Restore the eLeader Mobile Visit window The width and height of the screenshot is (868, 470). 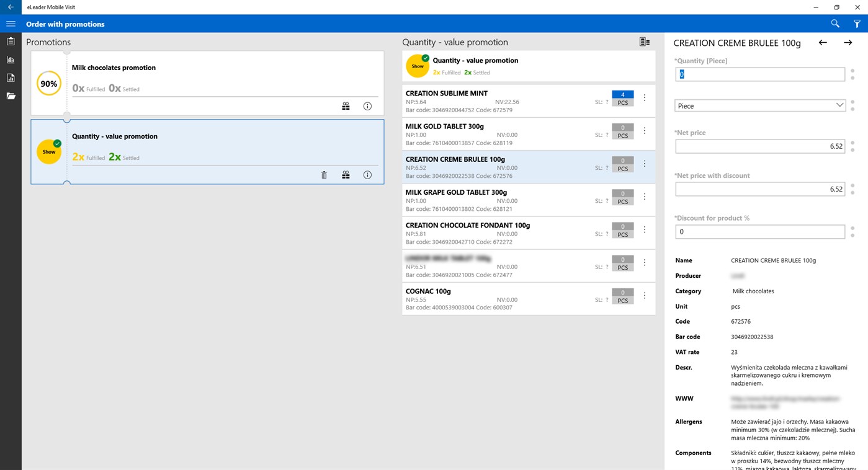pyautogui.click(x=836, y=7)
